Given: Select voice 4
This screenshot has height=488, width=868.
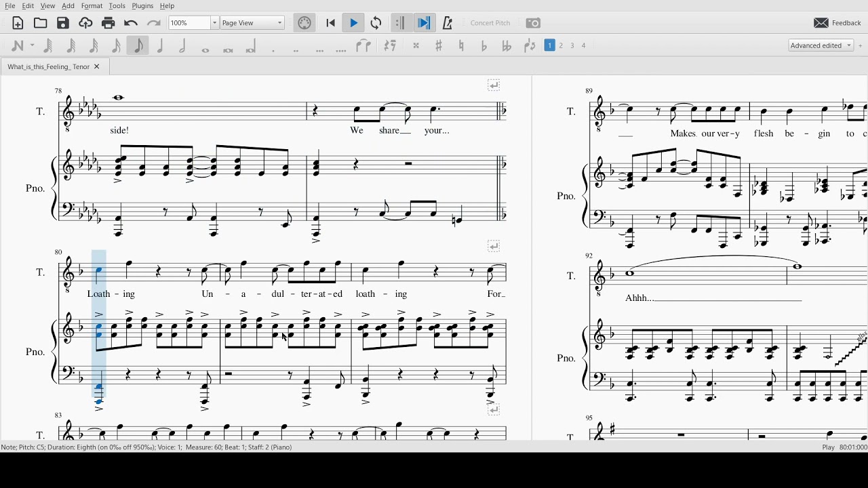Looking at the screenshot, I should [x=585, y=45].
